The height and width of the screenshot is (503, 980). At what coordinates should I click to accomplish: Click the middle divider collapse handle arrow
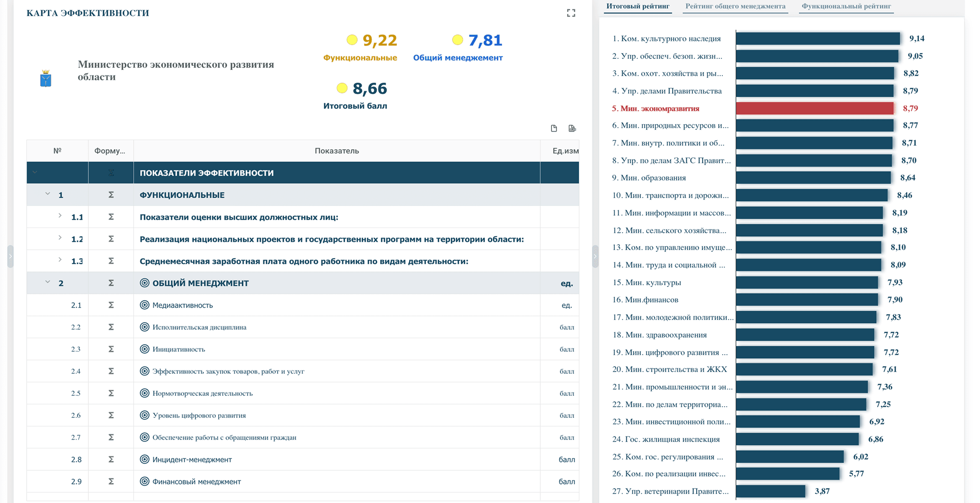(x=595, y=256)
